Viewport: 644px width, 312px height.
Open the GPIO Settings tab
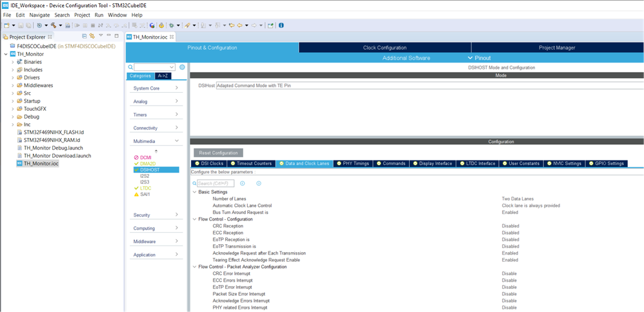coord(606,163)
